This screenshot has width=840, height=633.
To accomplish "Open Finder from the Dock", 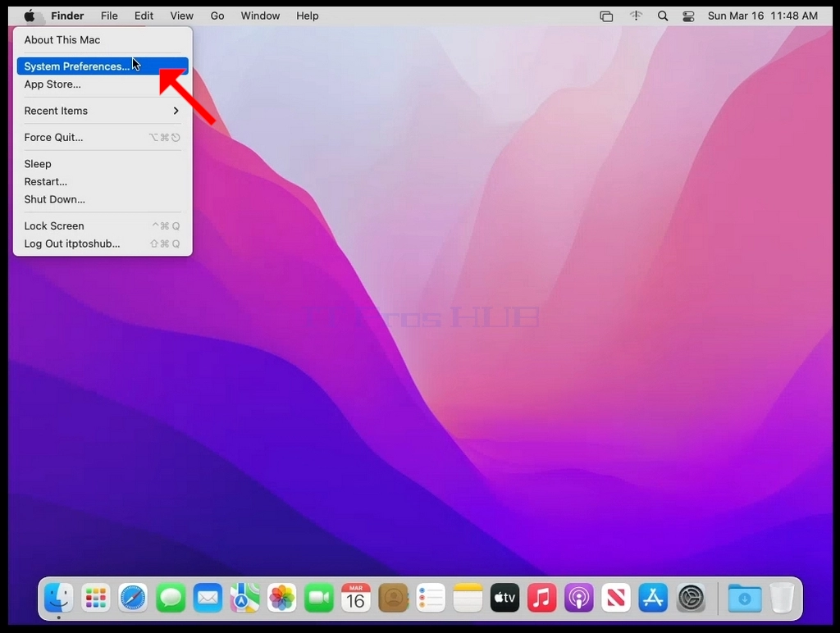I will pyautogui.click(x=58, y=598).
